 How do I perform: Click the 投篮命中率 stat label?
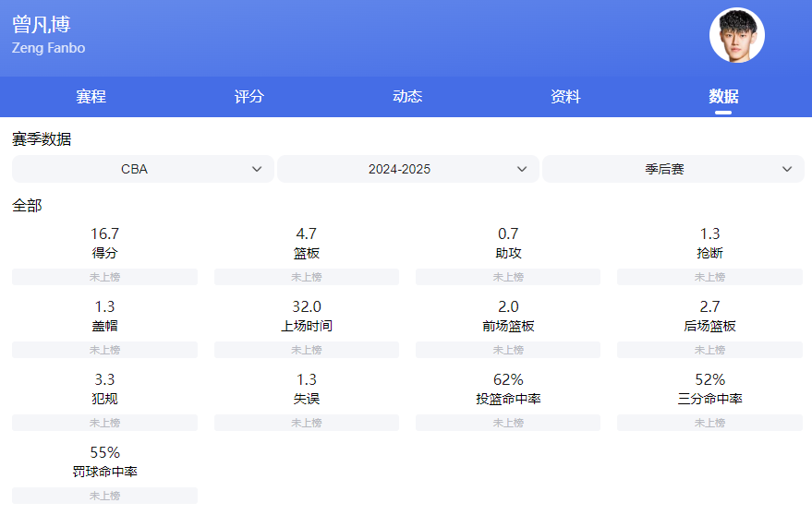(508, 399)
